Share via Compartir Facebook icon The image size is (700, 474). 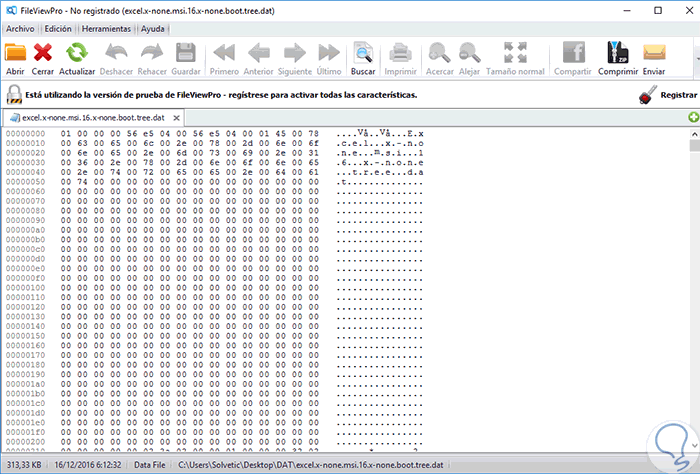coord(573,53)
